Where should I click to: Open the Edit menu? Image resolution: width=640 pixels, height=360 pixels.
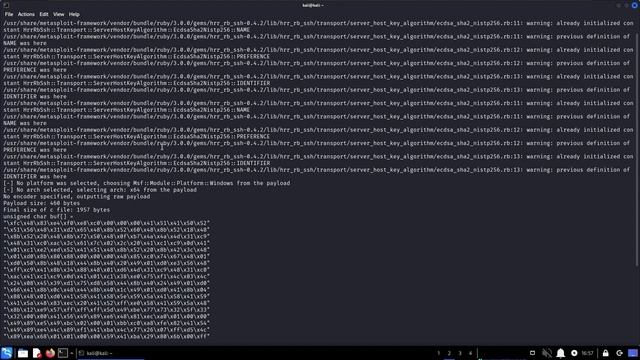[44, 14]
